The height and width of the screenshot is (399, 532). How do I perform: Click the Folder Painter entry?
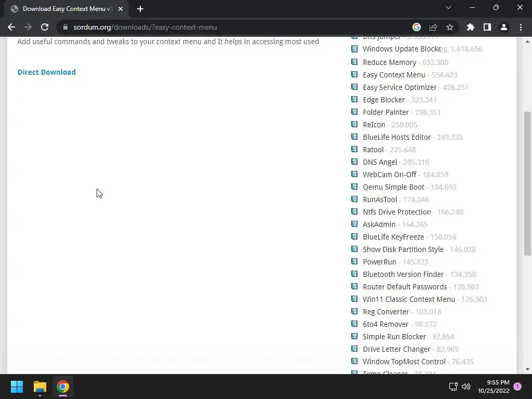(x=385, y=112)
